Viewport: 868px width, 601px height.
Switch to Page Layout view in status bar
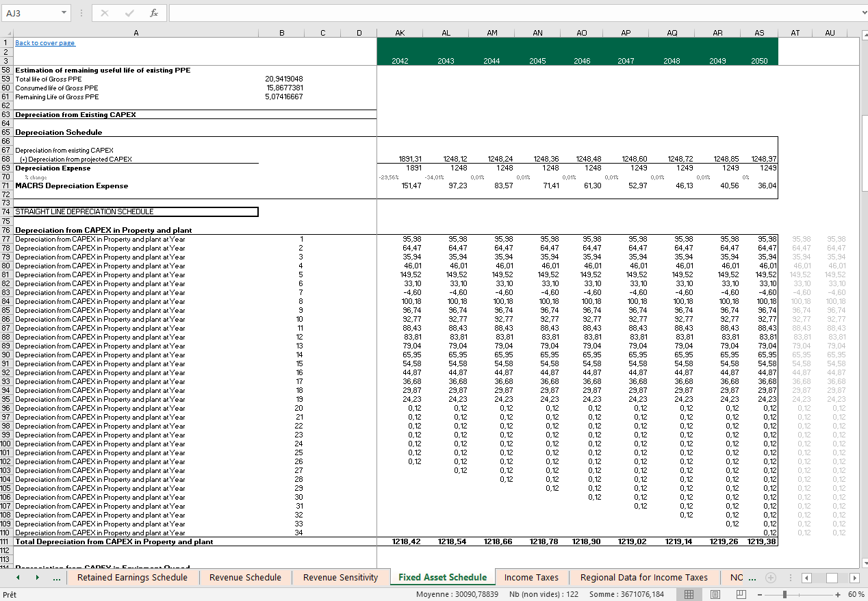(715, 595)
